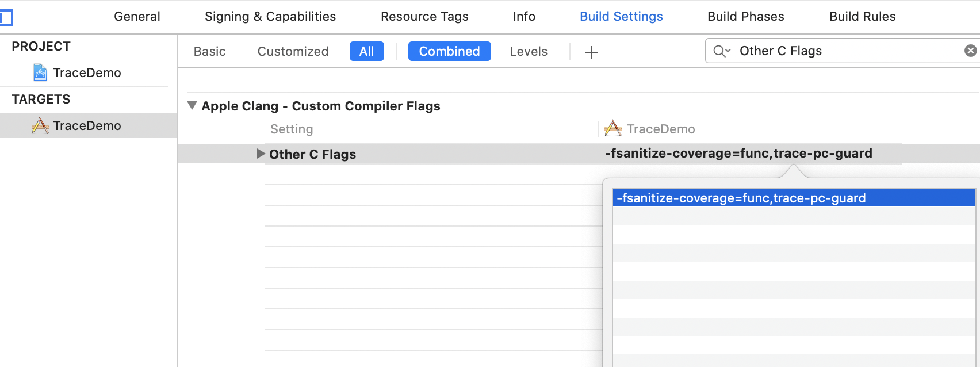
Task: Switch to Signing & Capabilities tab
Action: [x=270, y=16]
